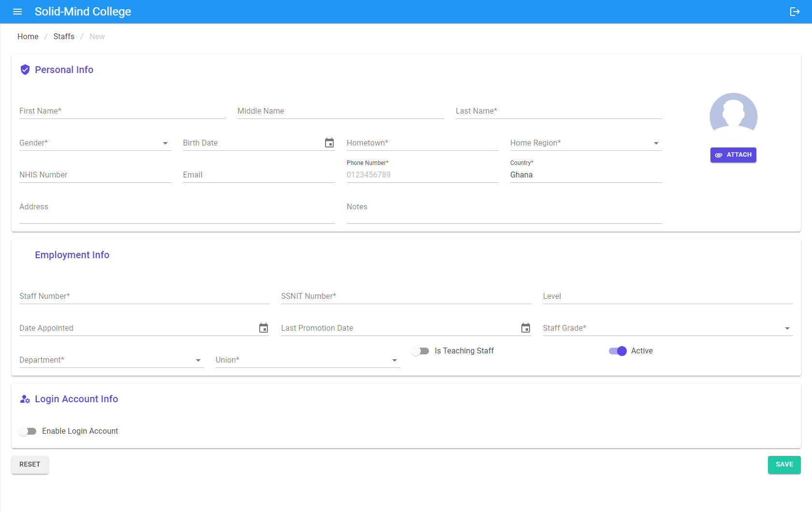Click the Solid-Mind College title
The height and width of the screenshot is (512, 812).
pos(83,12)
